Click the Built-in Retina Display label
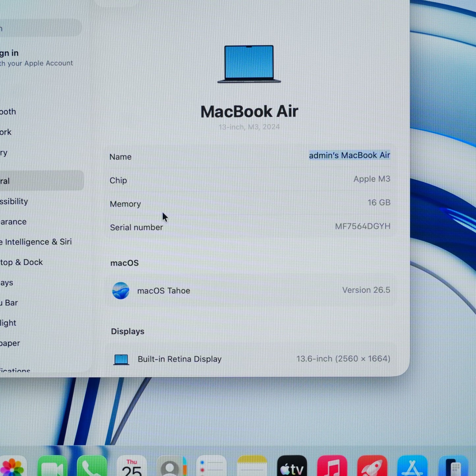This screenshot has width=476, height=476. (180, 359)
